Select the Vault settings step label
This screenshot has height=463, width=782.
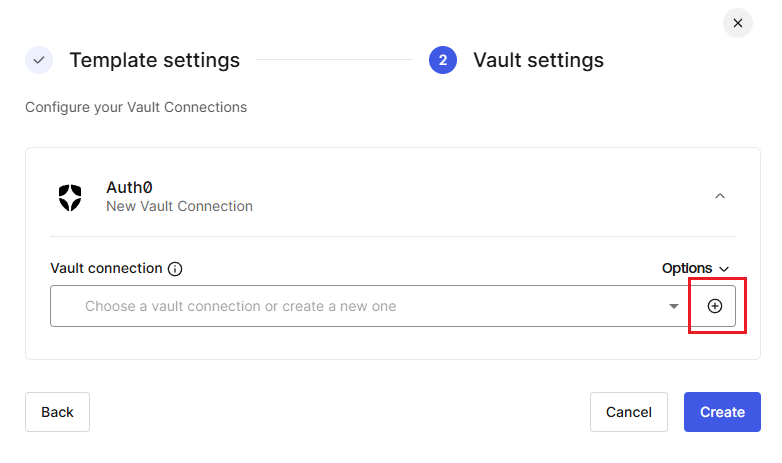tap(539, 60)
